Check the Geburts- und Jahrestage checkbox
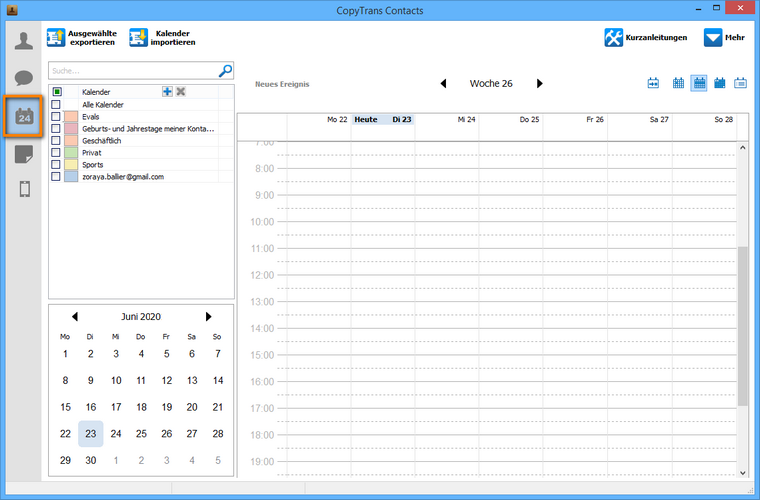Viewport: 760px width, 500px height. (x=56, y=128)
